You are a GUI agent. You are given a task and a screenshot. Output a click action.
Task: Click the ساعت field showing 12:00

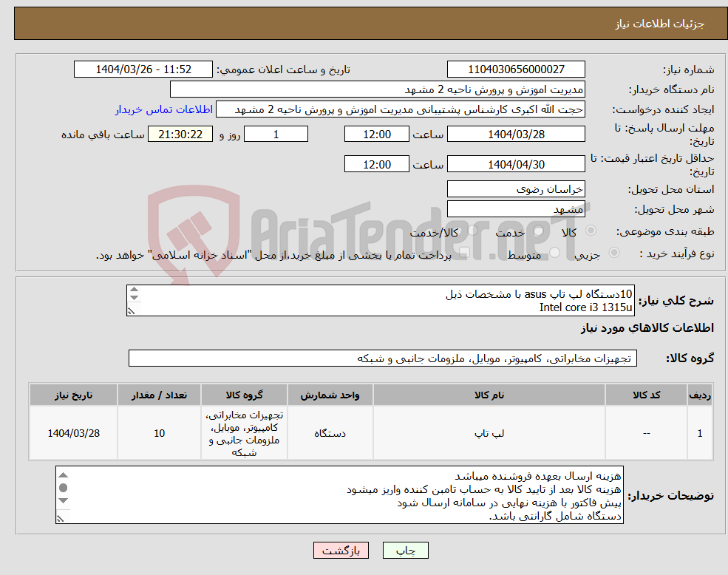pos(376,134)
